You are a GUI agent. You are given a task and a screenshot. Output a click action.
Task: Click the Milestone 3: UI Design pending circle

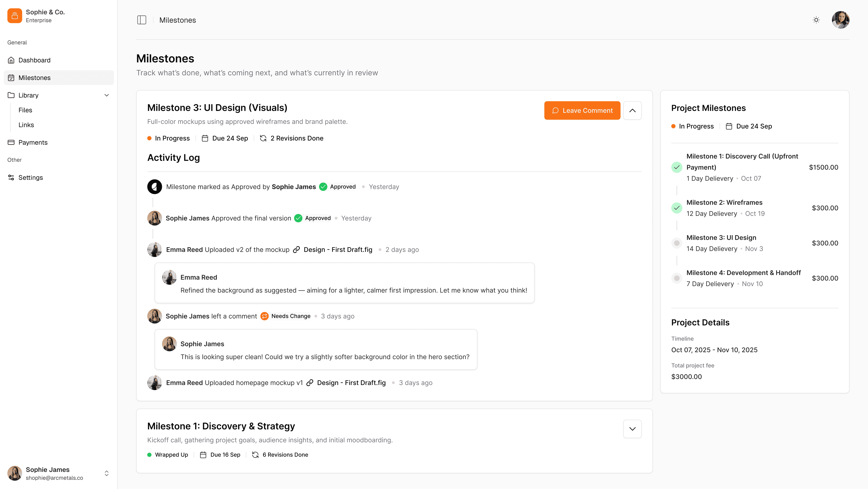pyautogui.click(x=677, y=243)
